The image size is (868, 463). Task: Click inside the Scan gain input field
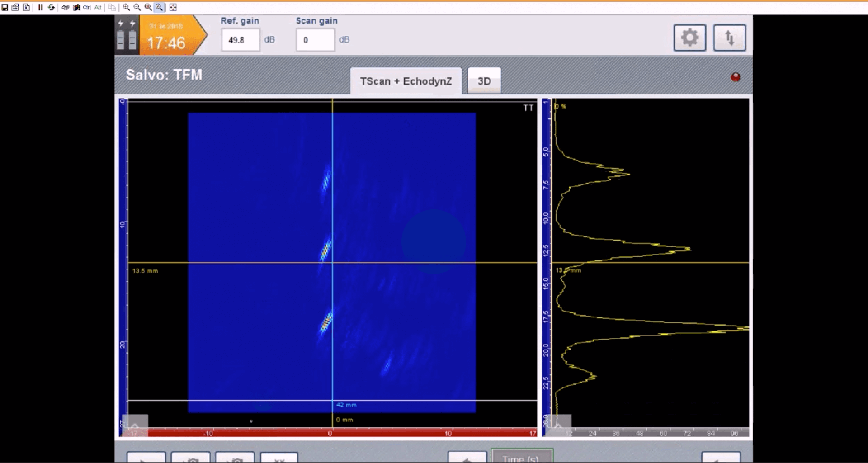[x=315, y=40]
